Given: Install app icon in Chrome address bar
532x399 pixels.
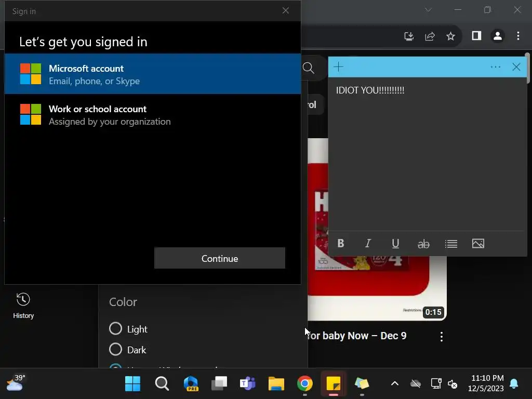Looking at the screenshot, I should [409, 36].
